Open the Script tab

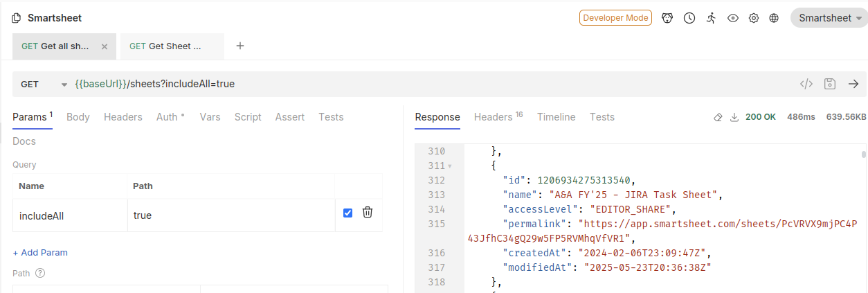tap(248, 117)
